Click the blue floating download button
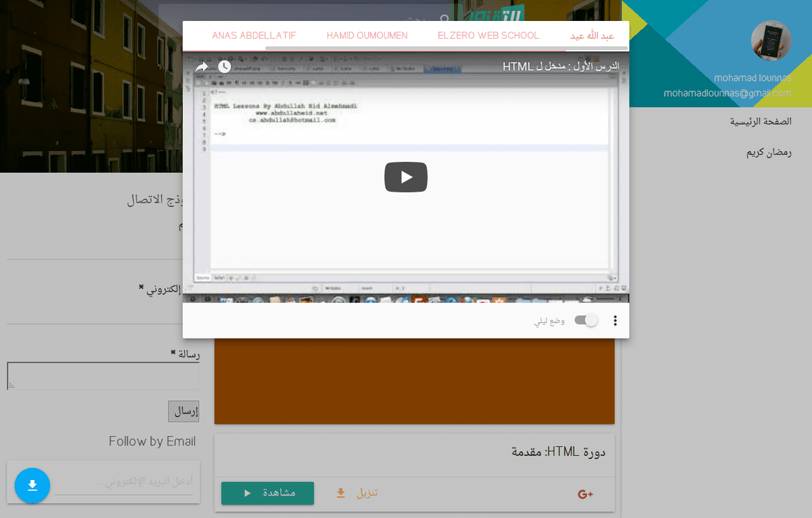812x518 pixels. [32, 485]
